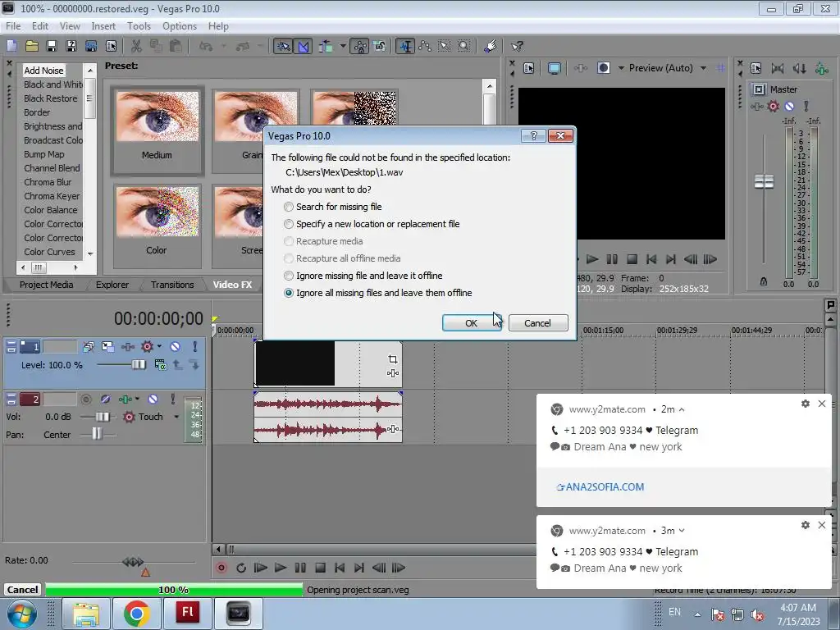Click the Save disk icon in toolbar
840x630 pixels.
coord(52,46)
